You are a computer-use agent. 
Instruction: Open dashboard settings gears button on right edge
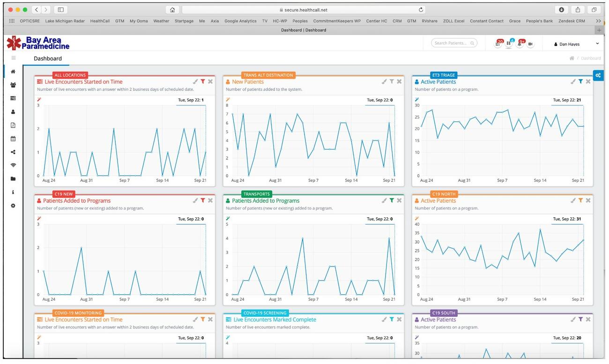tap(598, 75)
